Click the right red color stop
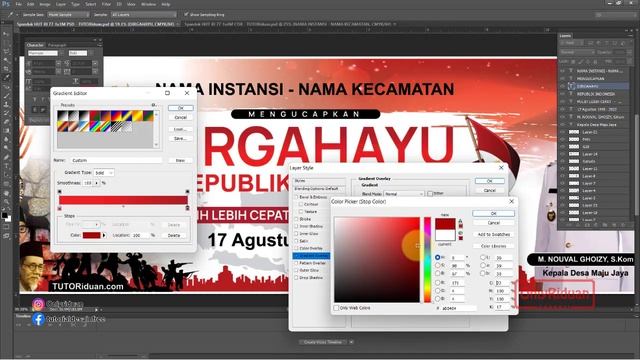This screenshot has width=640, height=360. tap(187, 208)
